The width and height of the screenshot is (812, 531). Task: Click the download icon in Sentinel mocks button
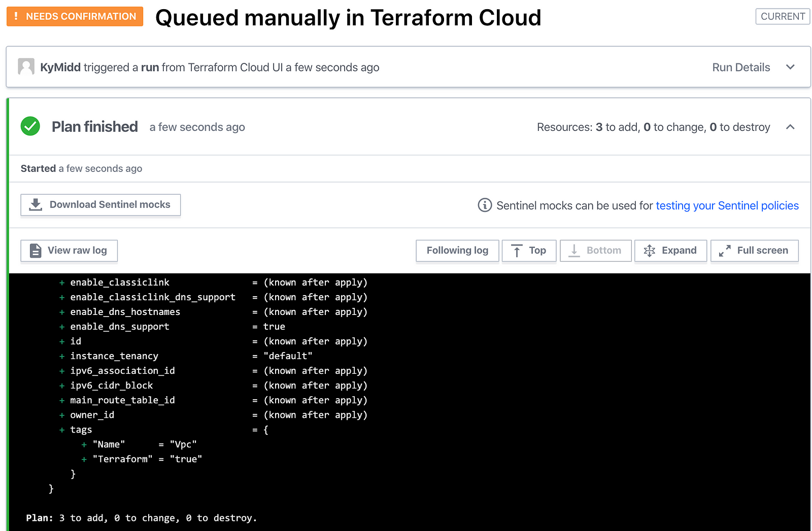tap(36, 204)
